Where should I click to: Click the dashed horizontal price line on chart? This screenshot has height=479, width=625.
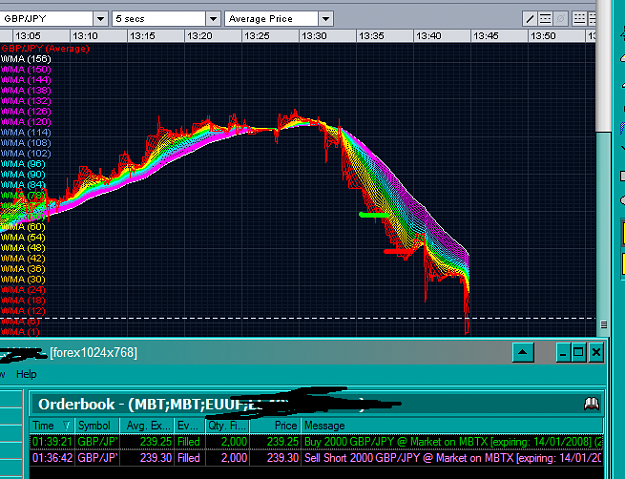298,318
